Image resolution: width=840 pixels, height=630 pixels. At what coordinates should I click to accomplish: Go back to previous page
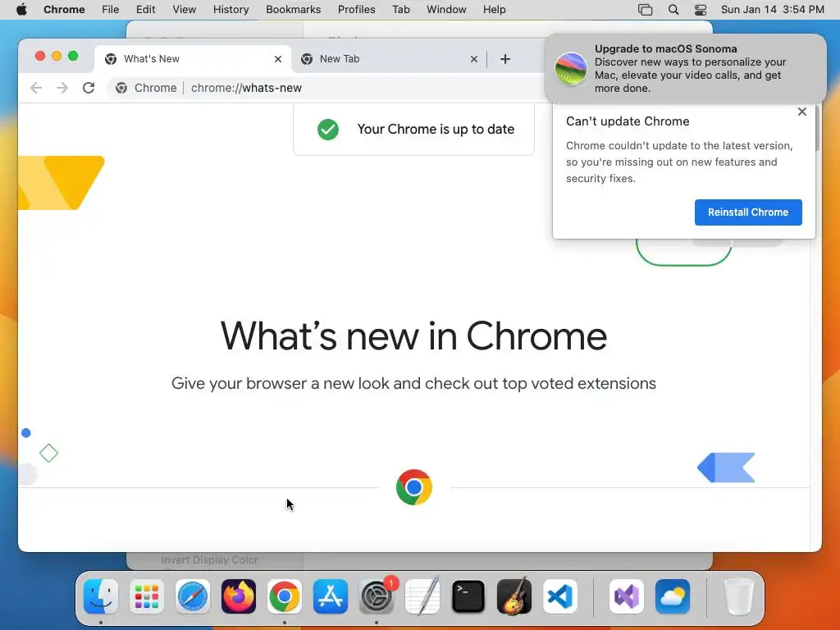(x=36, y=88)
